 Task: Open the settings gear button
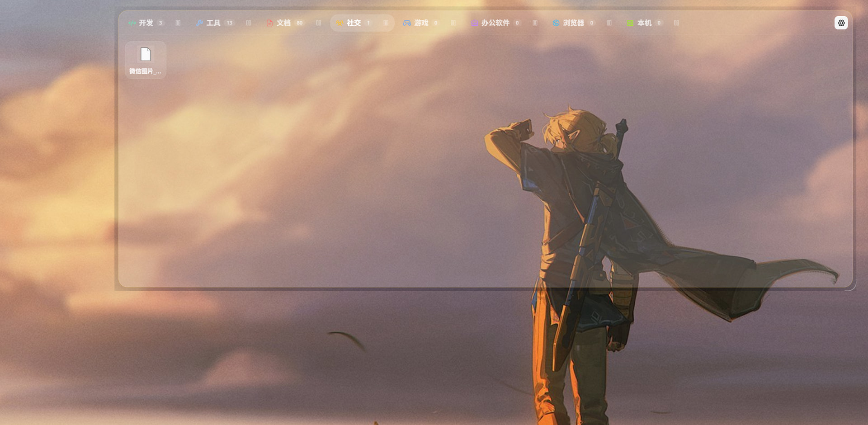point(841,23)
